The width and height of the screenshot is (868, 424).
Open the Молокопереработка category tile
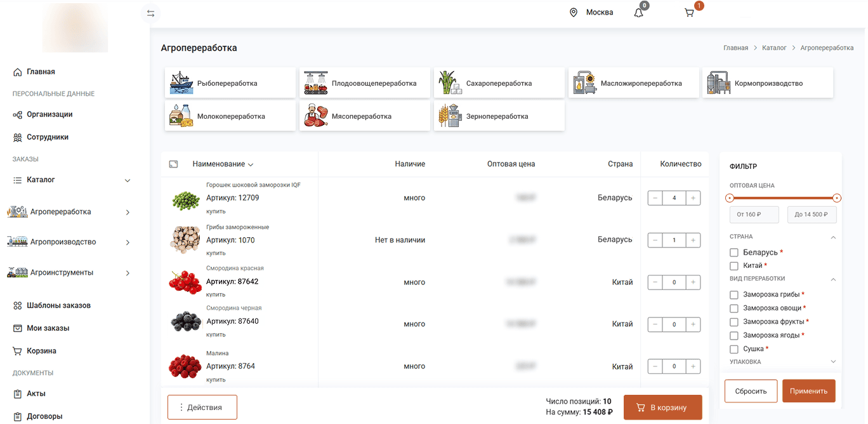click(230, 116)
